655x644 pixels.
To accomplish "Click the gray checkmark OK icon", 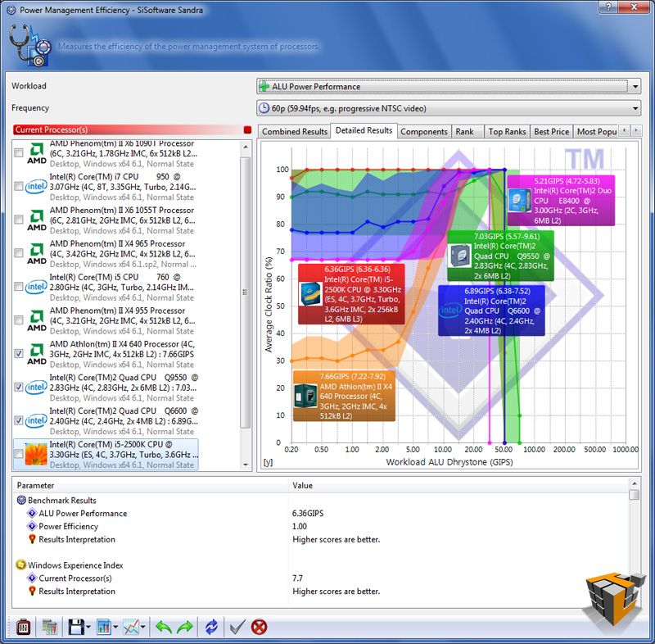I will coord(237,627).
